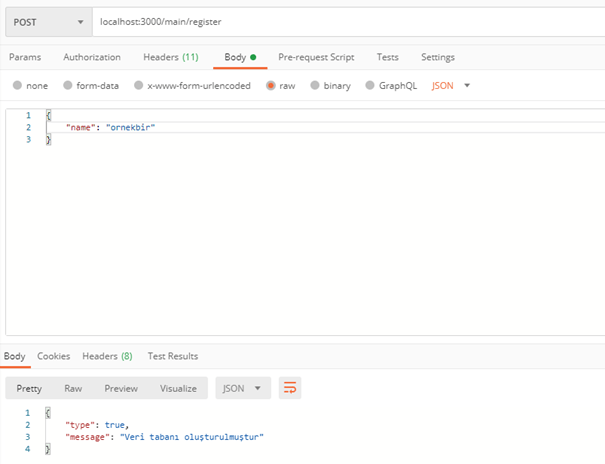Select the raw body radio button
Viewport: 605px width, 464px height.
click(271, 86)
